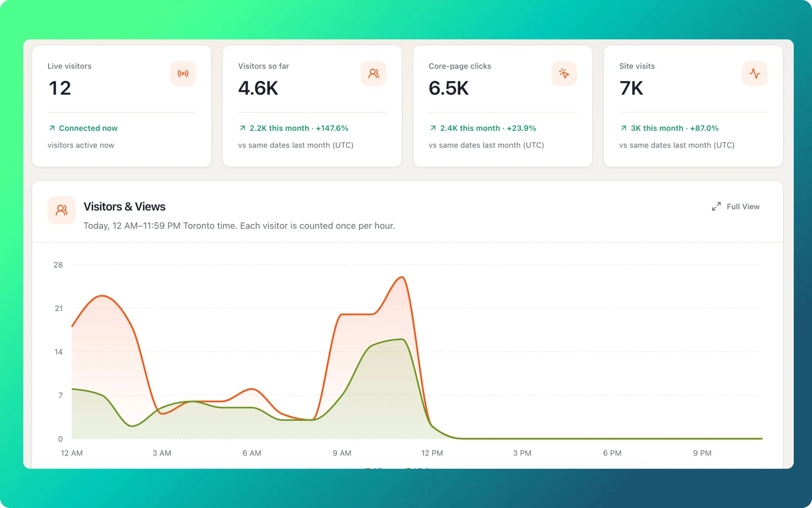This screenshot has width=812, height=508.
Task: Click the Full View expand arrows icon
Action: (x=716, y=206)
